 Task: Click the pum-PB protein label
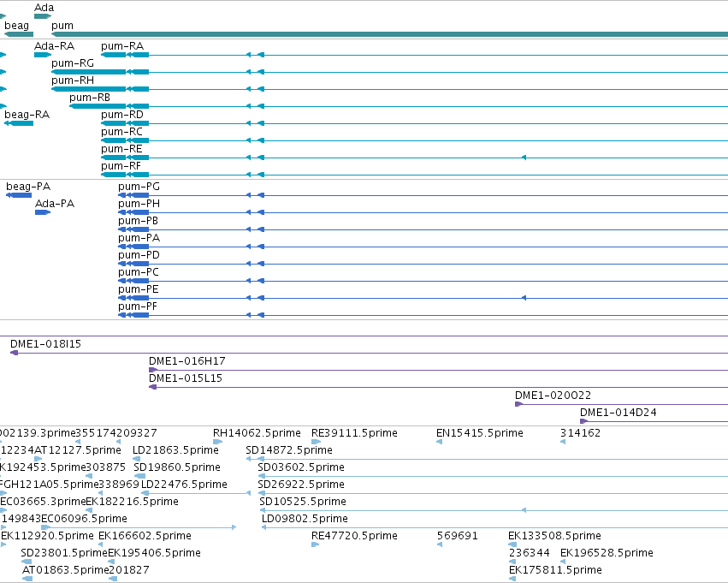(139, 221)
